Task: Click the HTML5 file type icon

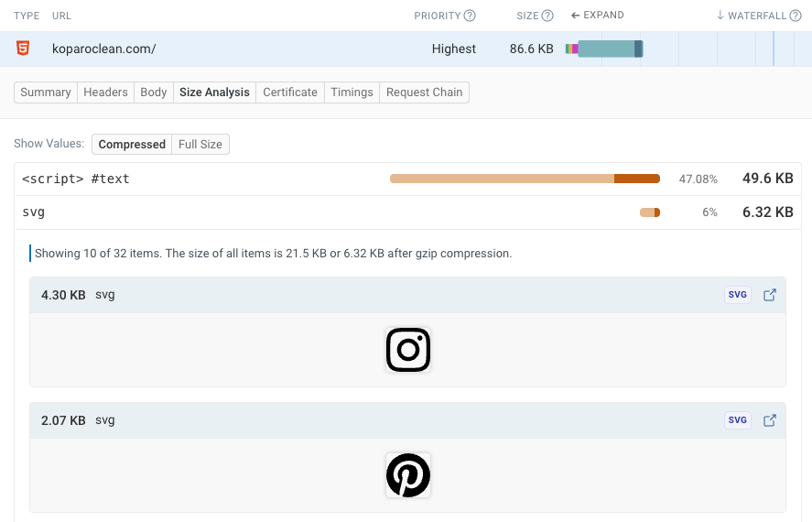Action: tap(23, 49)
